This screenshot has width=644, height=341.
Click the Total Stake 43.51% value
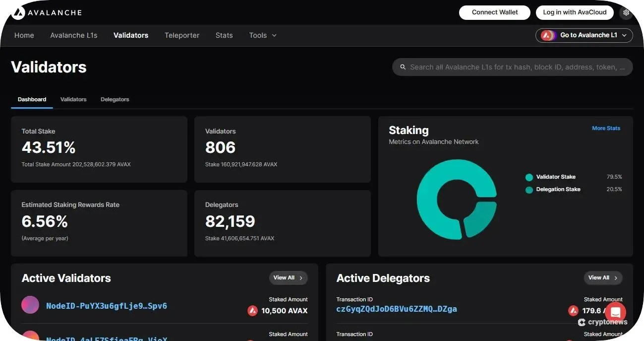tap(49, 147)
